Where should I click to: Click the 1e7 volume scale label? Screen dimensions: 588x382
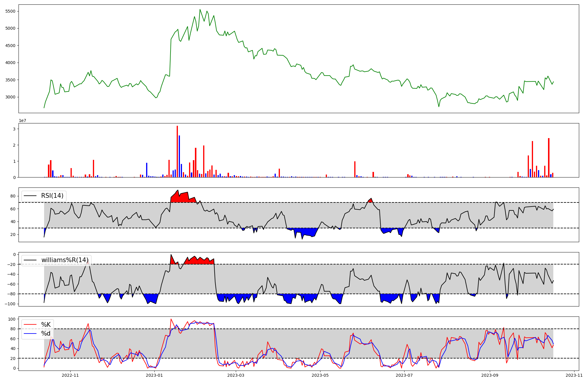point(23,120)
